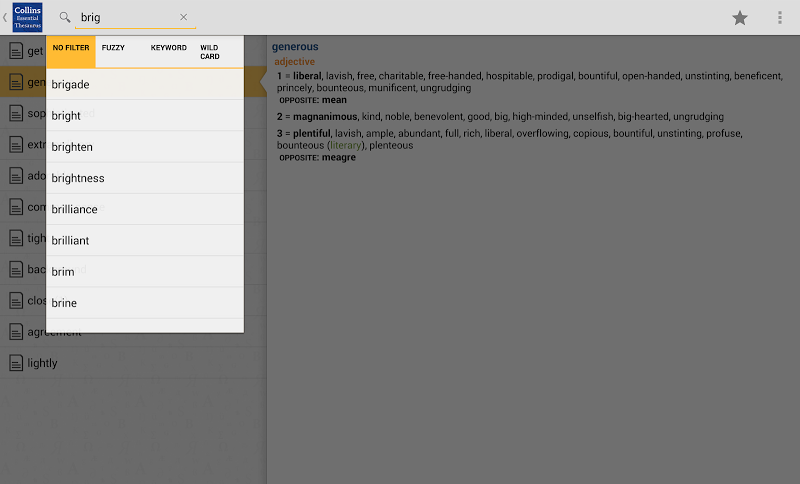Select the NO FILTER tab
Viewport: 800px width, 484px height.
(71, 52)
